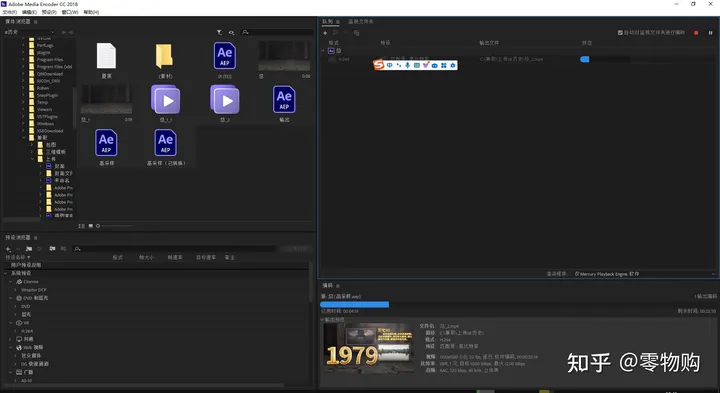The width and height of the screenshot is (720, 393).
Task: Click the import presets icon
Action: click(x=52, y=249)
